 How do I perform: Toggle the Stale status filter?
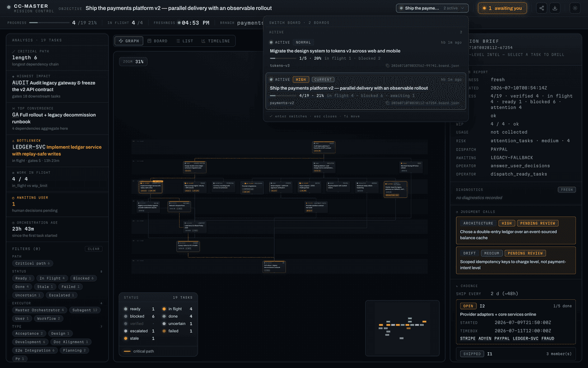coord(45,287)
